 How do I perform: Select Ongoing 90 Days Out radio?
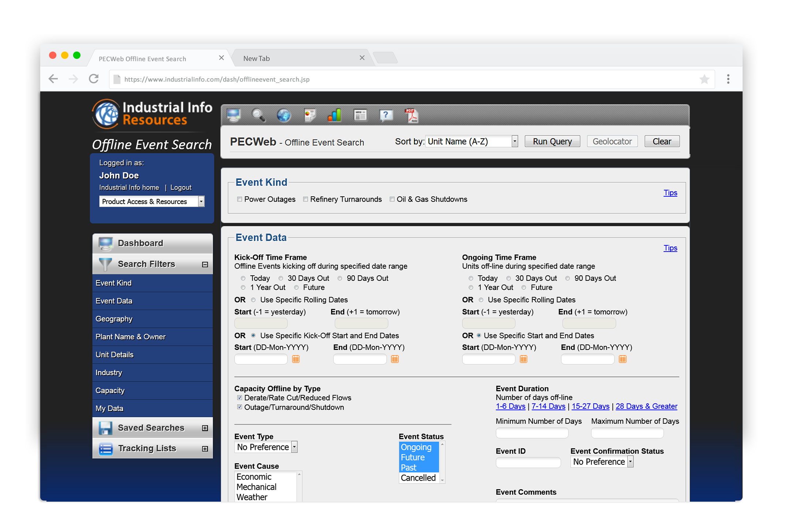pyautogui.click(x=567, y=279)
